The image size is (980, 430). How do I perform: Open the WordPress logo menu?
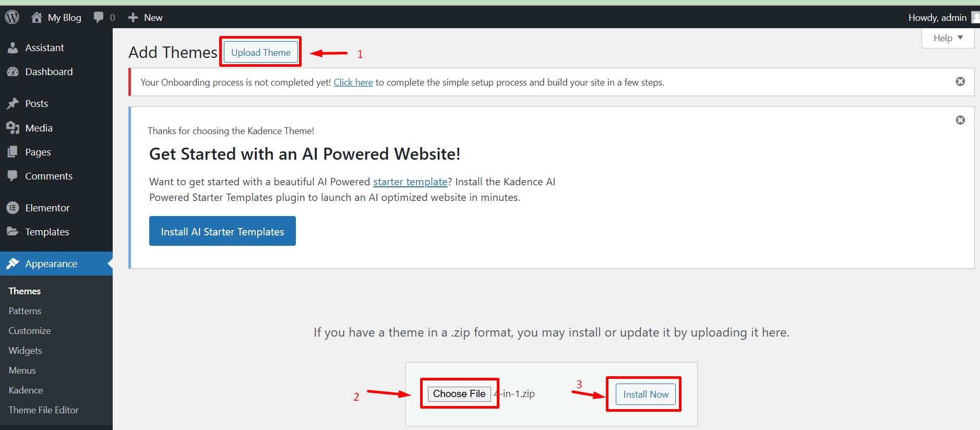(x=12, y=17)
